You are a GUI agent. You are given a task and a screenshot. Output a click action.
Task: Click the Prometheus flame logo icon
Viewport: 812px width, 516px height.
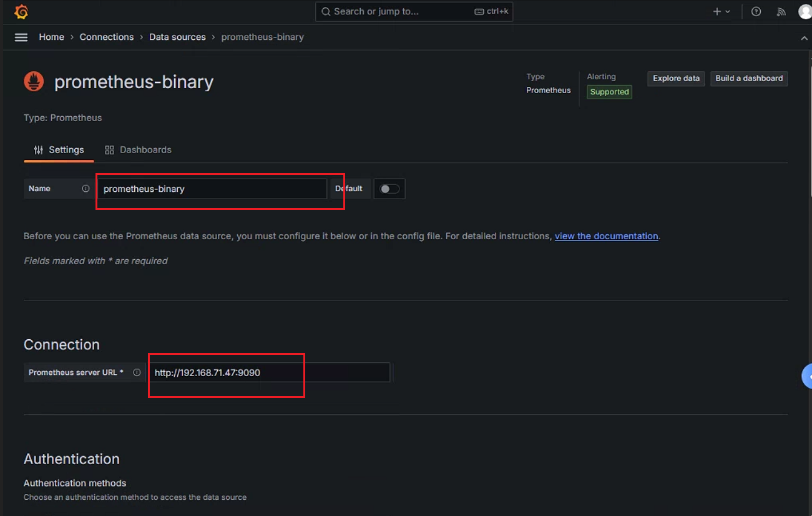34,81
